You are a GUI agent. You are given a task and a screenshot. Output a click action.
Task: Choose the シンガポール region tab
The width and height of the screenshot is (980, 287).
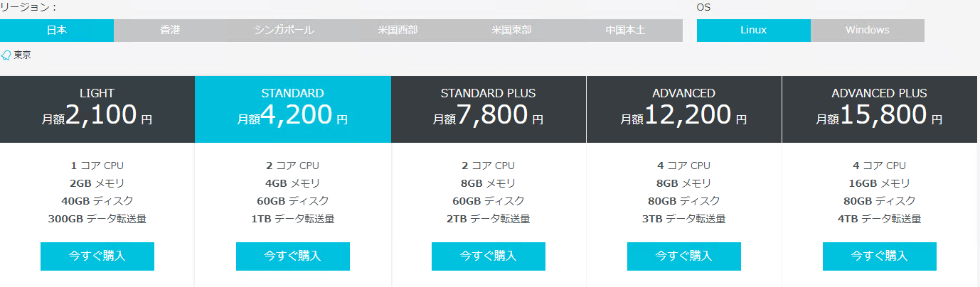(x=284, y=31)
